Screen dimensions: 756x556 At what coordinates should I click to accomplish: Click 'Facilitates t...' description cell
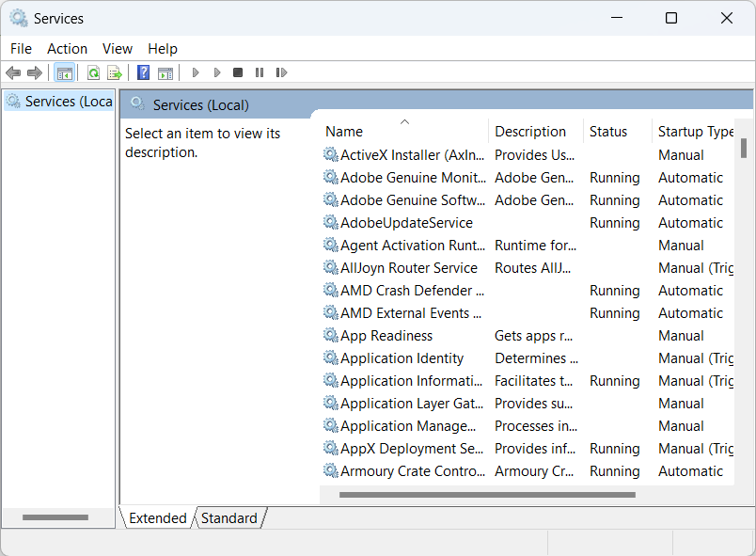point(534,381)
